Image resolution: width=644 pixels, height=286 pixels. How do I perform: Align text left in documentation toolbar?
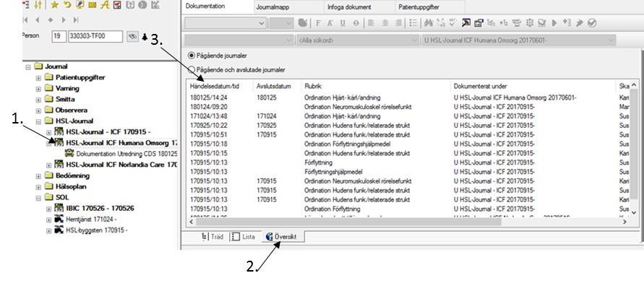tap(371, 23)
